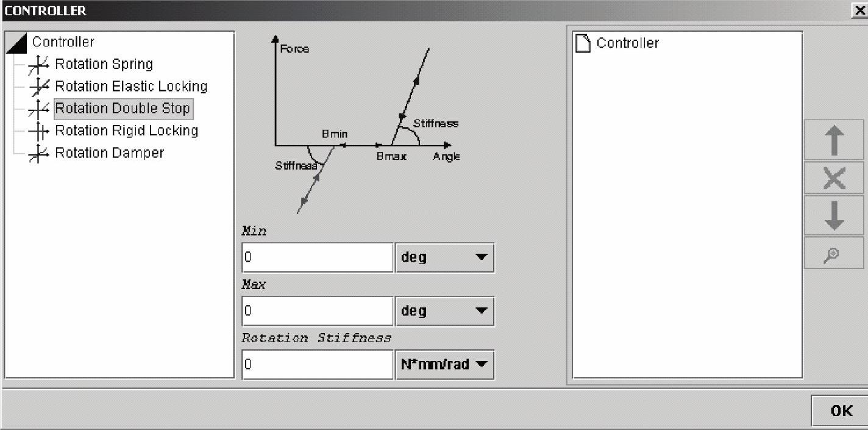
Task: Click the Rotation Rigid Locking icon
Action: pos(38,131)
